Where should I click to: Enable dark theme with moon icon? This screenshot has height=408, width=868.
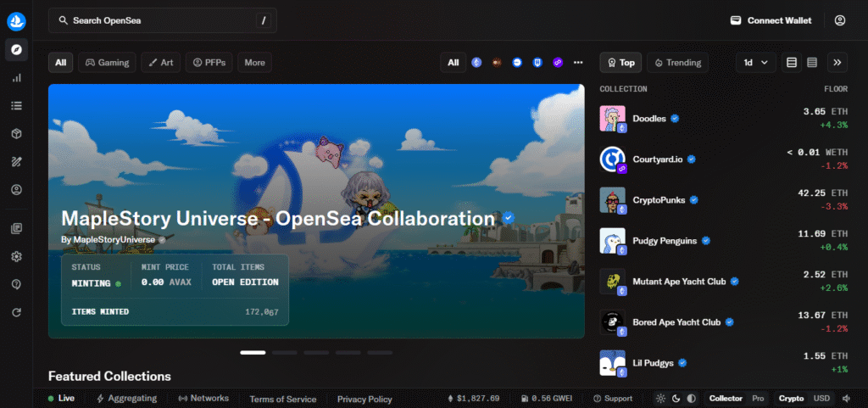676,399
